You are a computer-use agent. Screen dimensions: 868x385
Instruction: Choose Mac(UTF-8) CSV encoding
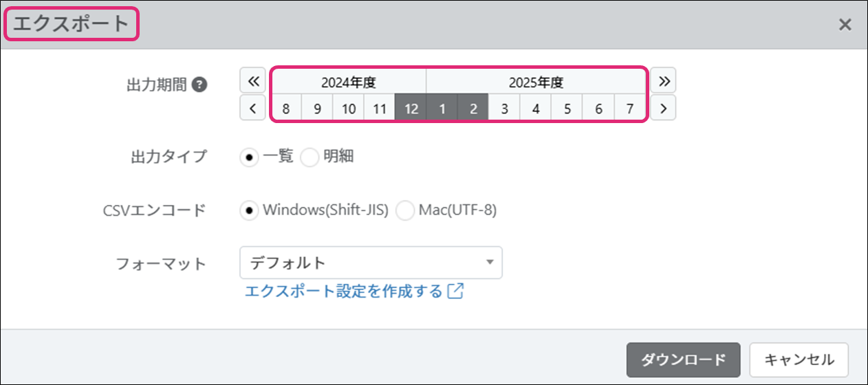click(405, 210)
